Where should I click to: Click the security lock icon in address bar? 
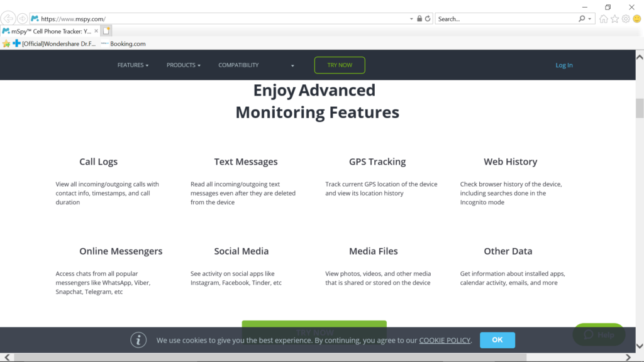point(419,18)
